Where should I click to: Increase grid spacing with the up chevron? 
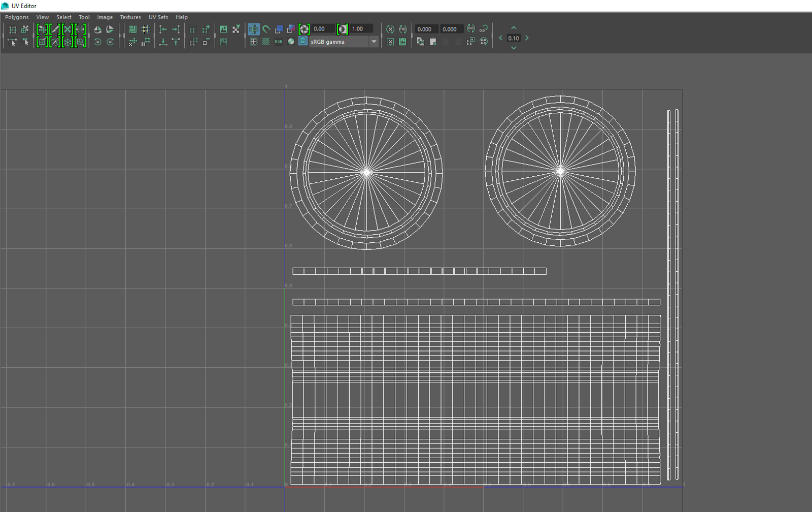coord(514,28)
